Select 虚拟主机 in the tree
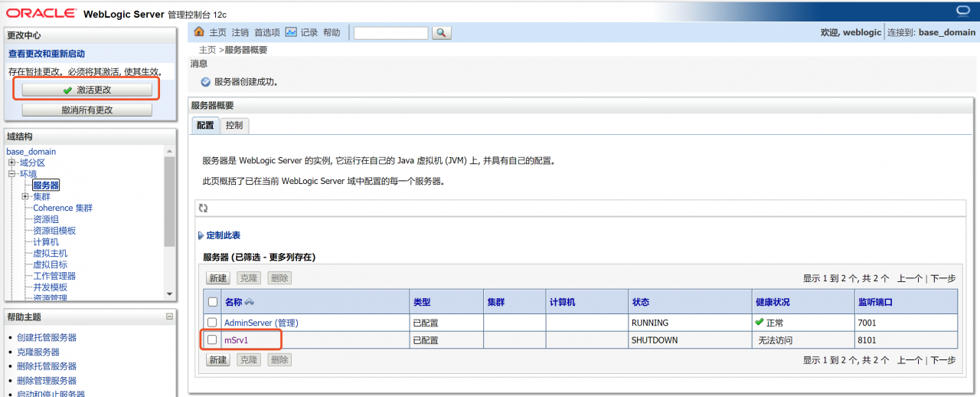Image resolution: width=980 pixels, height=397 pixels. pyautogui.click(x=50, y=253)
